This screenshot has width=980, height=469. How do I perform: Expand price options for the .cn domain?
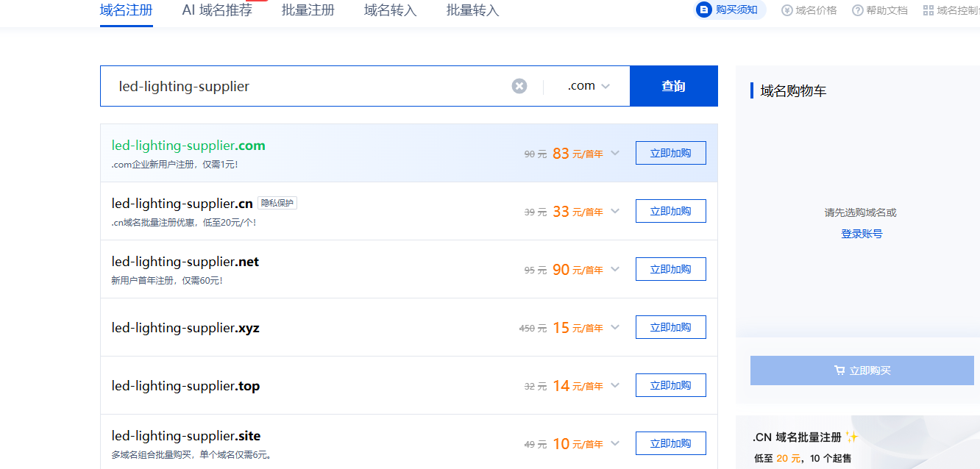(x=616, y=211)
